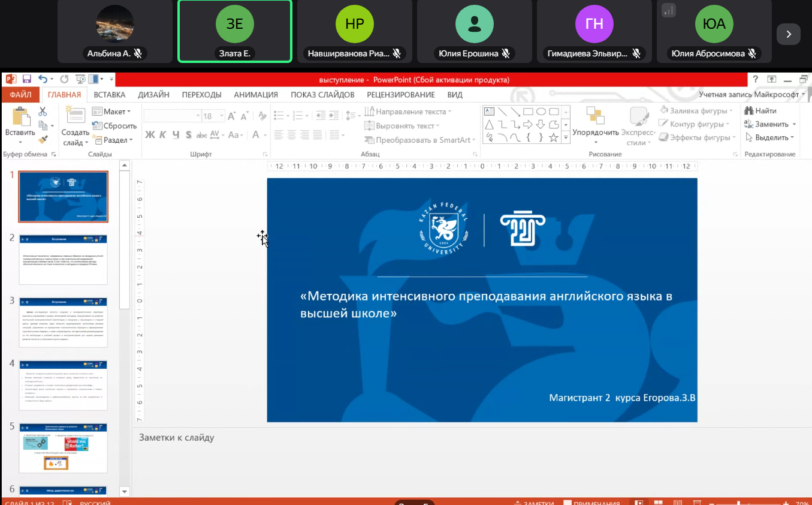812x505 pixels.
Task: Select the Format Painter brush icon
Action: point(43,139)
